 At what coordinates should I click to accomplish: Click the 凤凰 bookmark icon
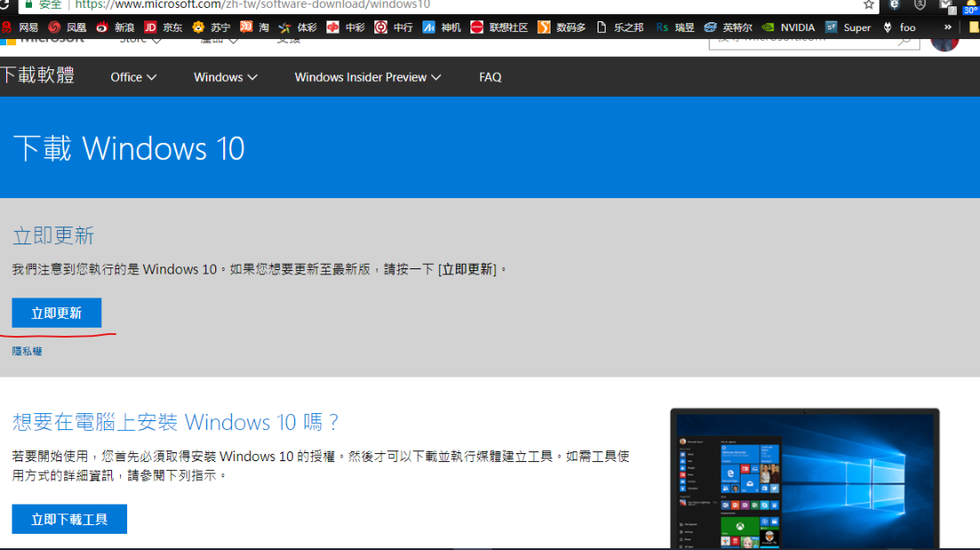(55, 28)
